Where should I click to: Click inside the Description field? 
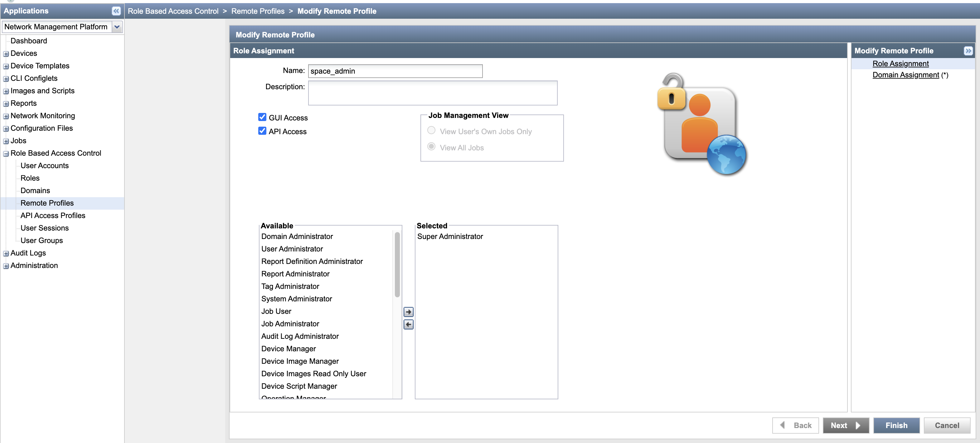433,93
